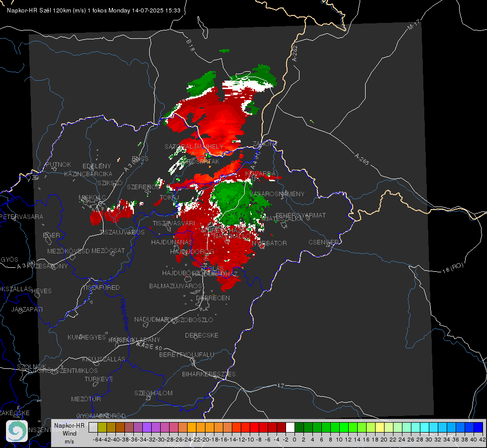
Task: Click the DEBRECEN city label
Action: (x=213, y=298)
